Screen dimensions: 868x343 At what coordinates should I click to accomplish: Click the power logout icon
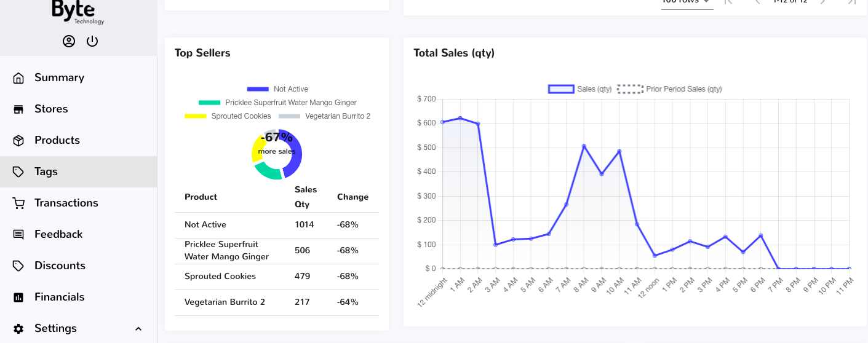[92, 41]
